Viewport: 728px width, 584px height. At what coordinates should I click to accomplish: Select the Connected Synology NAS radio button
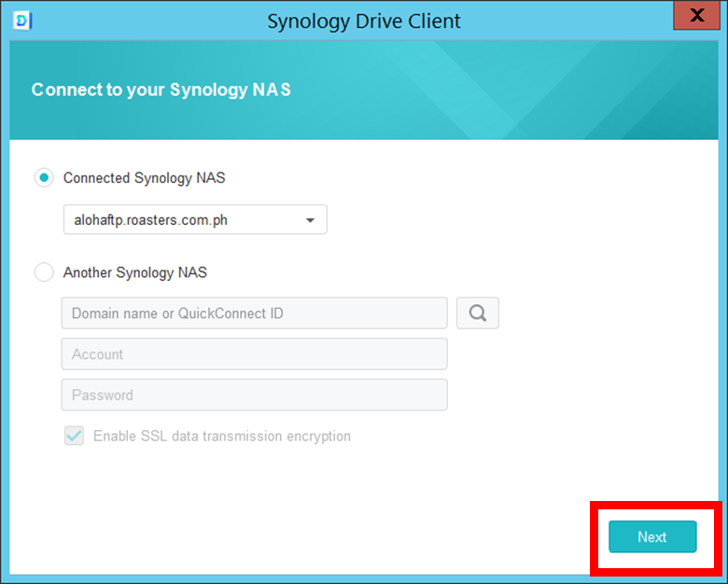[x=44, y=178]
